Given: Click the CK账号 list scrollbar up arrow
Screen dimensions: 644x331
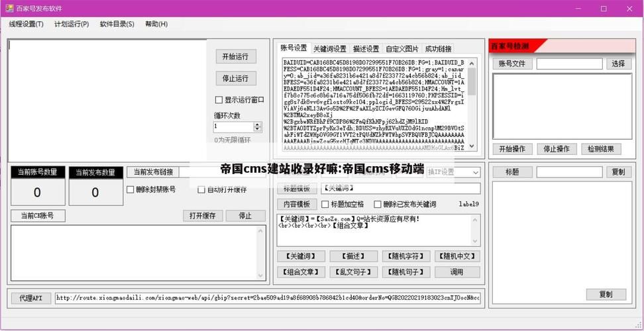Looking at the screenshot, I should pos(261,230).
